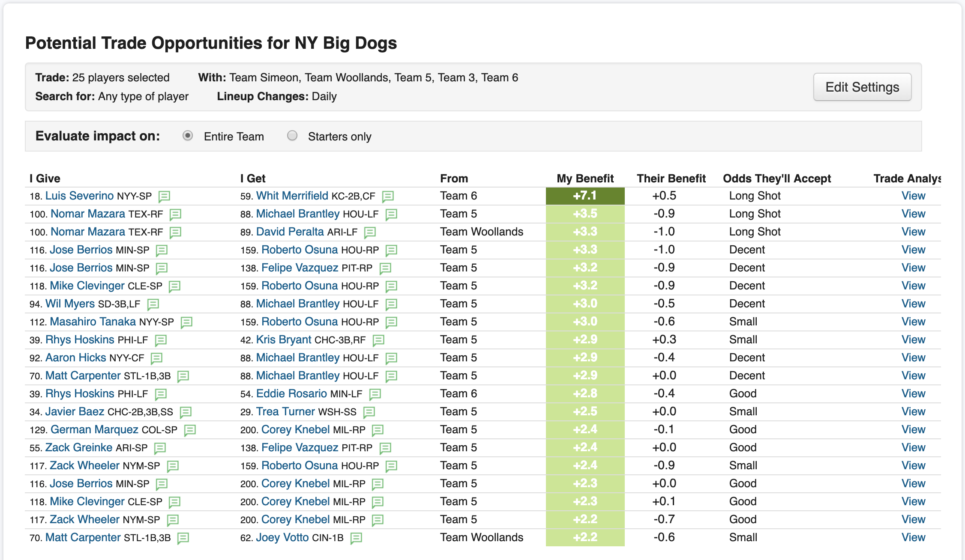Image resolution: width=965 pixels, height=560 pixels.
Task: Open note icon beside Kris Bryant
Action: point(378,340)
